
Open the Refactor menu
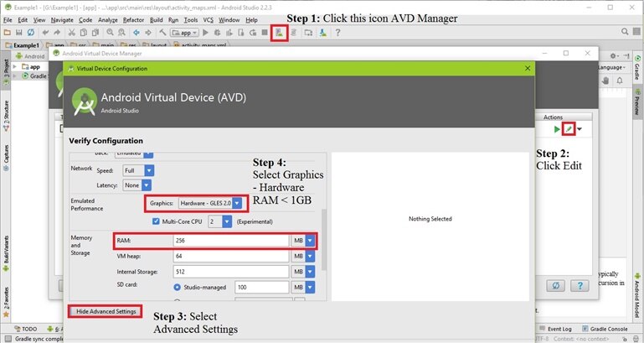133,20
